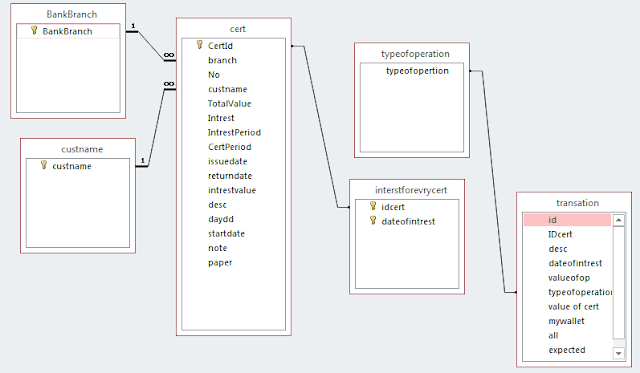
Task: Select the CertId field in cert table
Action: coord(220,46)
